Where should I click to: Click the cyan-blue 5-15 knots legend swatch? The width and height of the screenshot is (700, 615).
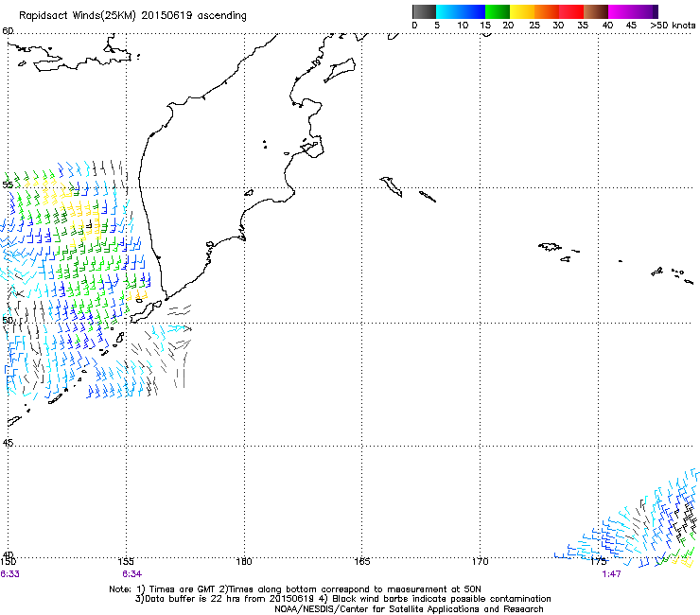point(461,11)
